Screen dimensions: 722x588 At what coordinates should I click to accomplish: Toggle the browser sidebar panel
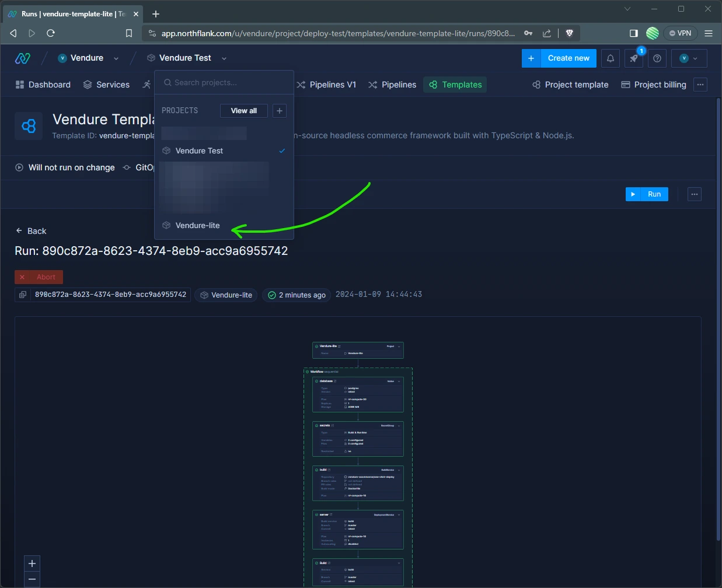pos(633,33)
